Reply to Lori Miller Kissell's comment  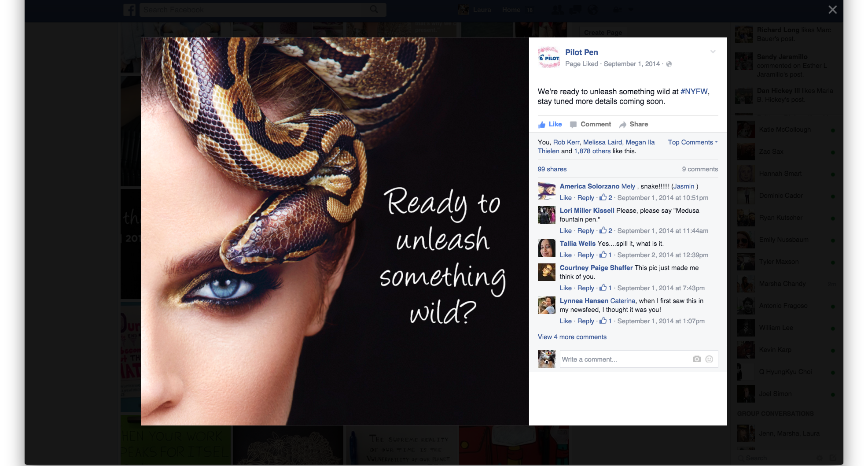(585, 231)
